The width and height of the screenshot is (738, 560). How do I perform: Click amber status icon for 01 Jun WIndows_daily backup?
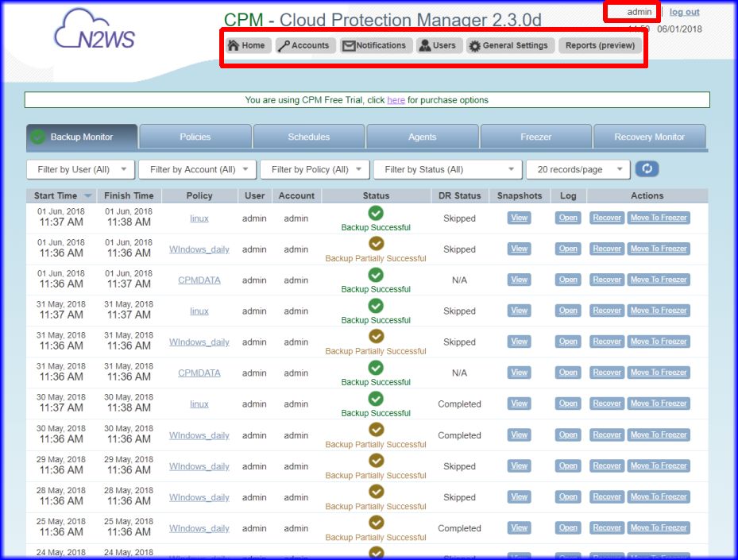(x=376, y=243)
